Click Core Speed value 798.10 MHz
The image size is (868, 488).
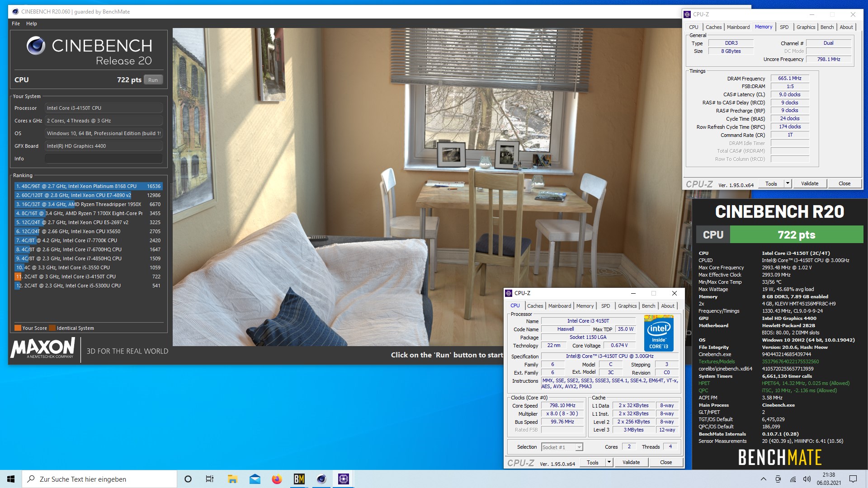(x=562, y=405)
